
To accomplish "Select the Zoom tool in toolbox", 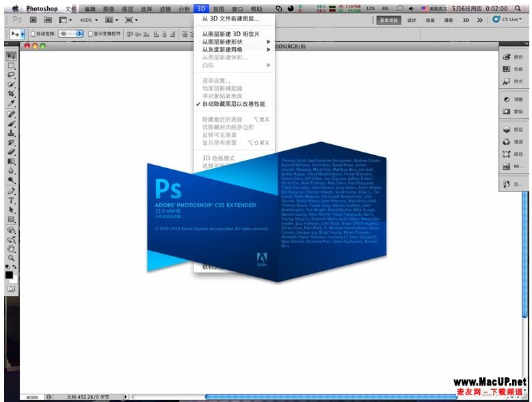I will [x=11, y=258].
